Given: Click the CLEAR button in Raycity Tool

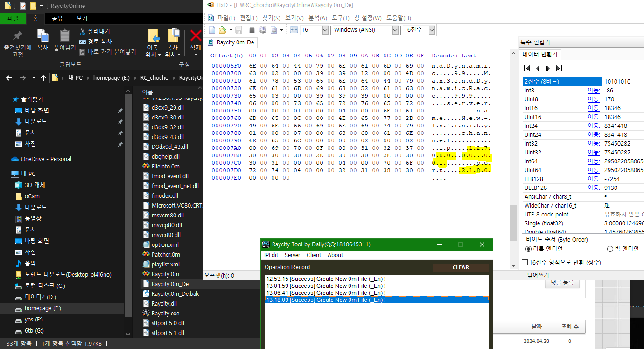Looking at the screenshot, I should pyautogui.click(x=461, y=267).
